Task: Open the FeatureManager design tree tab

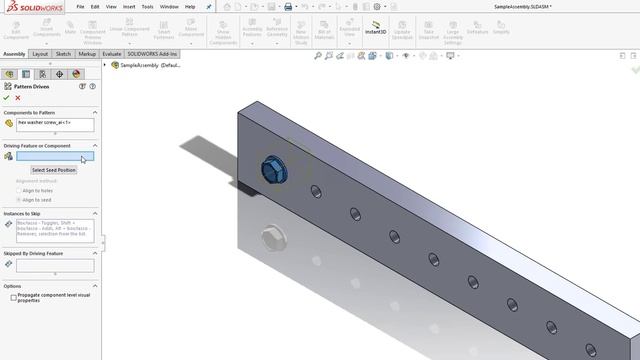Action: pyautogui.click(x=9, y=74)
